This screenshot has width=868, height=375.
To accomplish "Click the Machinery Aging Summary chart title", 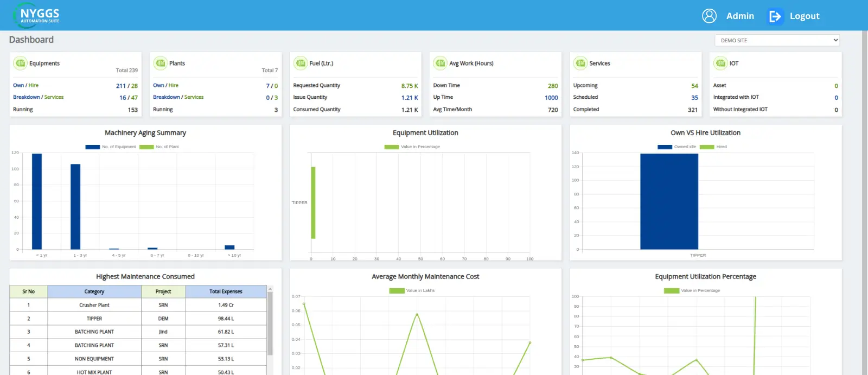I will (145, 133).
